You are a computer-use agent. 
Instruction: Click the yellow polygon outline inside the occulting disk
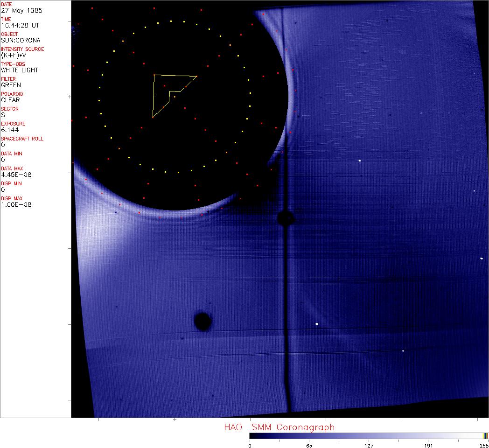[x=154, y=96]
